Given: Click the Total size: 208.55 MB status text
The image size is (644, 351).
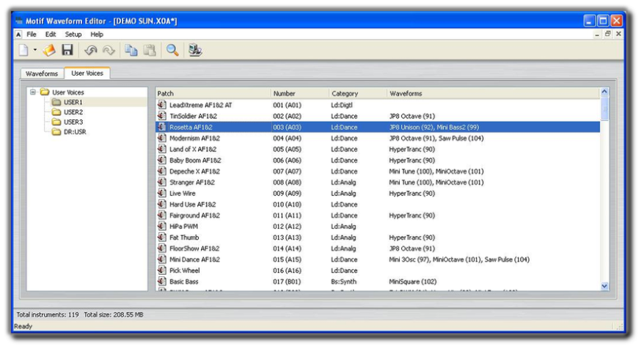Looking at the screenshot, I should [114, 315].
